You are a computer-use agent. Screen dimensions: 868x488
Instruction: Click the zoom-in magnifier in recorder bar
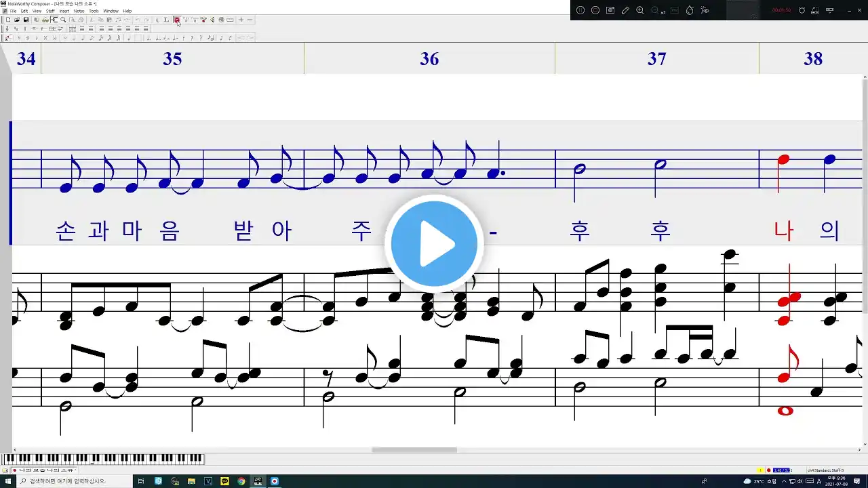640,10
